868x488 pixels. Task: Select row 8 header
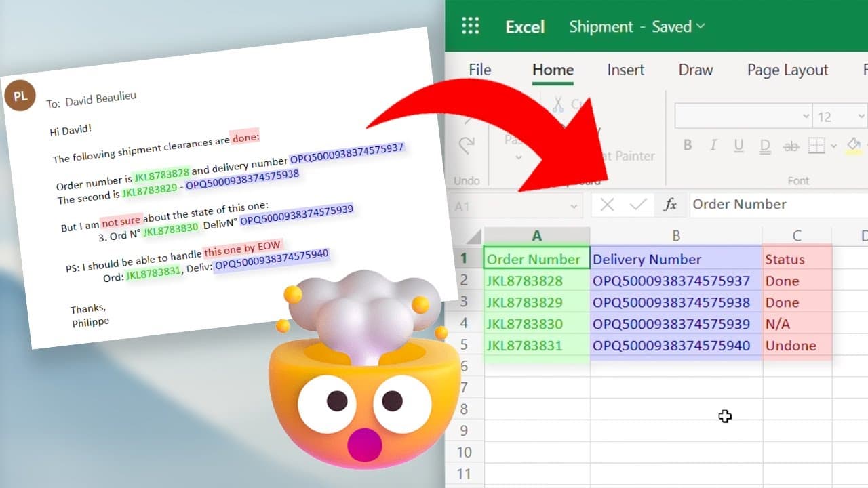[x=465, y=409]
